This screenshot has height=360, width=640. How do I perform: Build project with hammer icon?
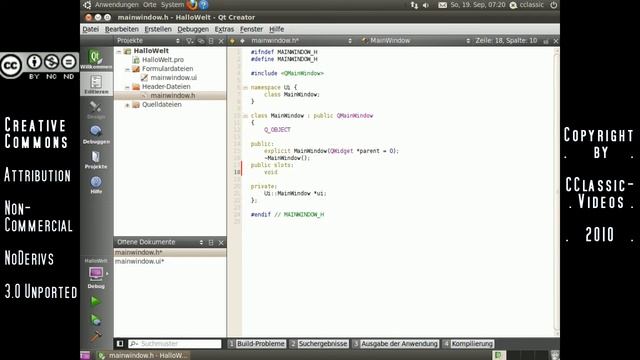tap(96, 336)
